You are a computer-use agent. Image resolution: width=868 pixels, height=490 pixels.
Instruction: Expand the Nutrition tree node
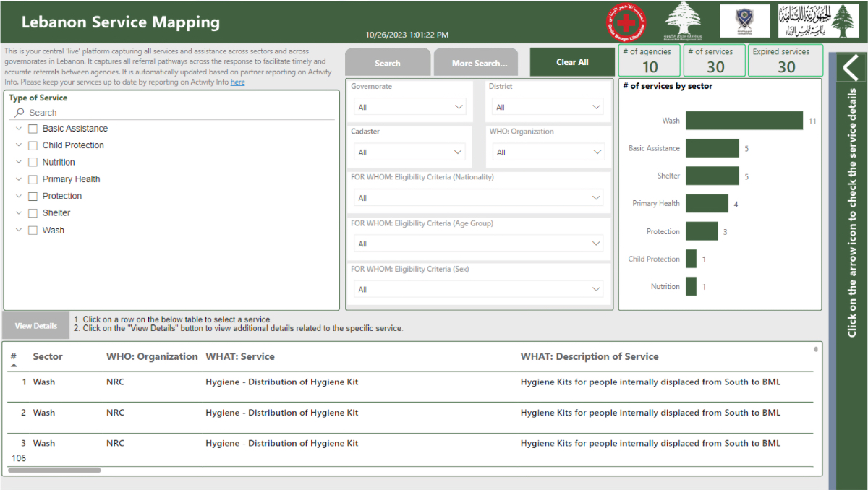tap(19, 163)
